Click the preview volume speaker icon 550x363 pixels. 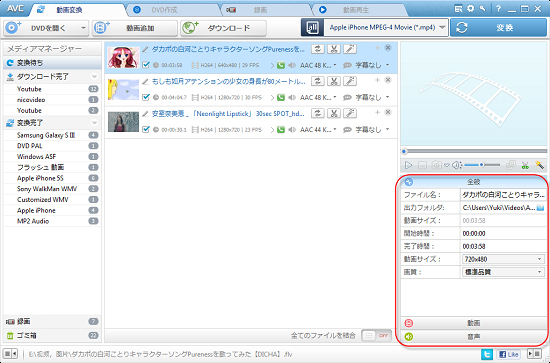[x=456, y=165]
